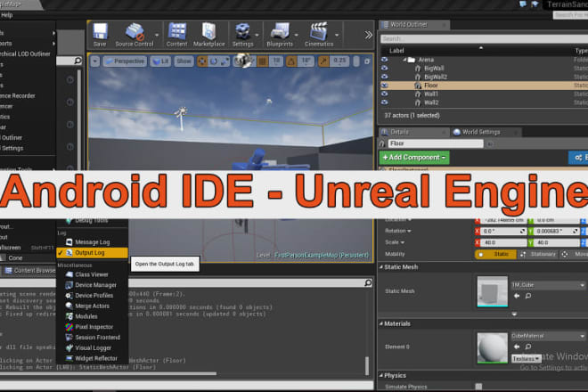
Task: Toggle grid snapping in viewport toolbar
Action: click(263, 61)
